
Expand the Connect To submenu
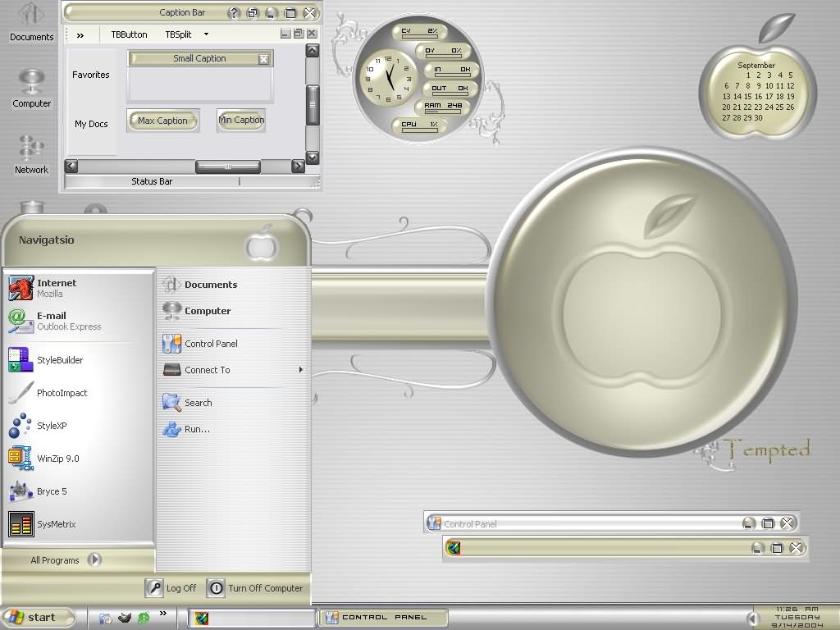pos(234,370)
